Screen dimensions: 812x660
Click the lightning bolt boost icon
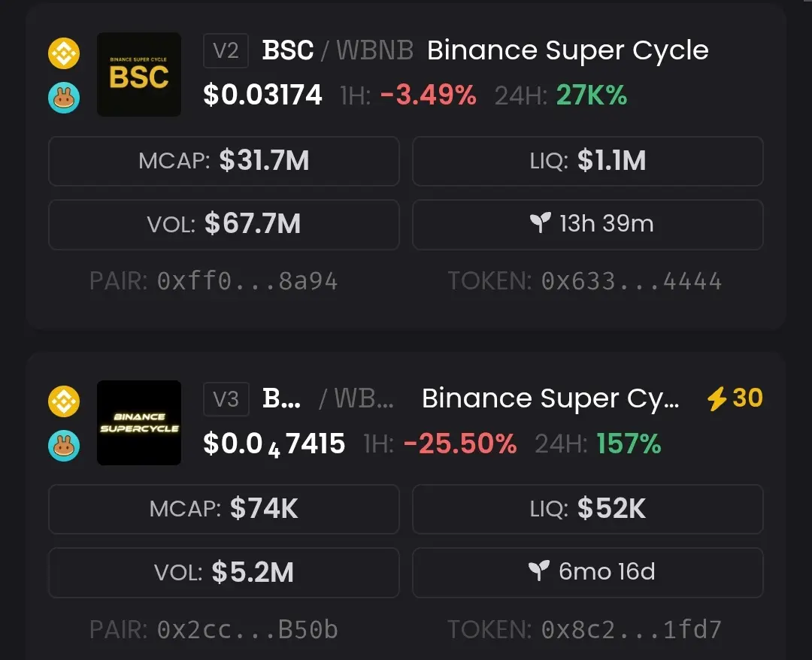[717, 398]
